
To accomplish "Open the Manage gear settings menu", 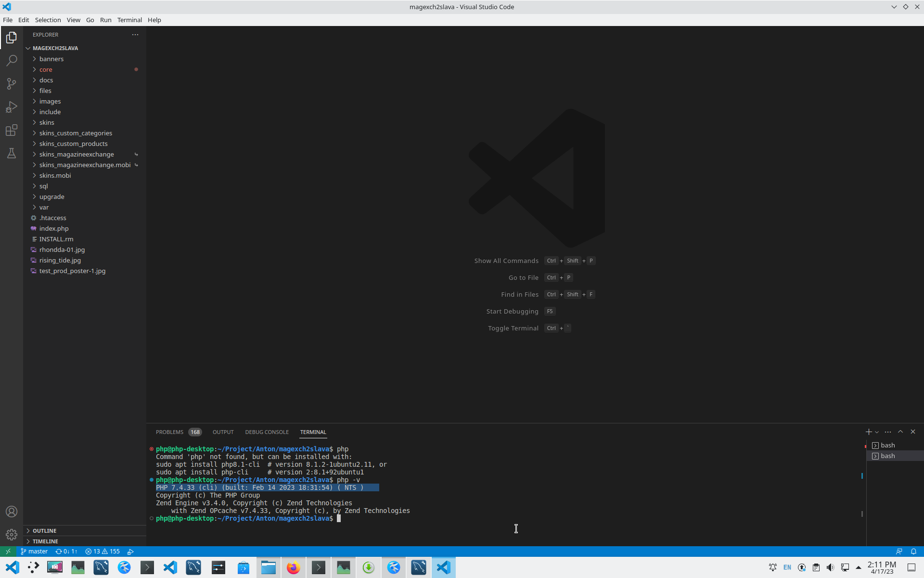I will tap(12, 535).
